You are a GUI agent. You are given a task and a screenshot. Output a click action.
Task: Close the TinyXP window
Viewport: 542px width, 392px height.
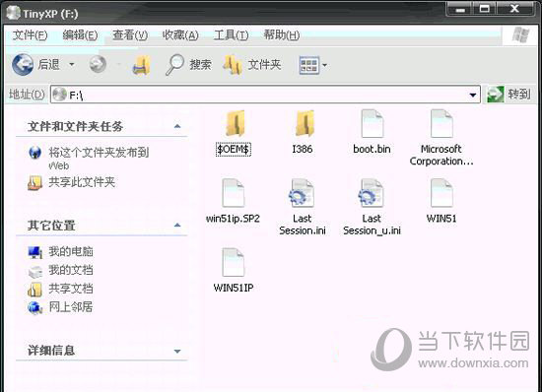point(514,9)
